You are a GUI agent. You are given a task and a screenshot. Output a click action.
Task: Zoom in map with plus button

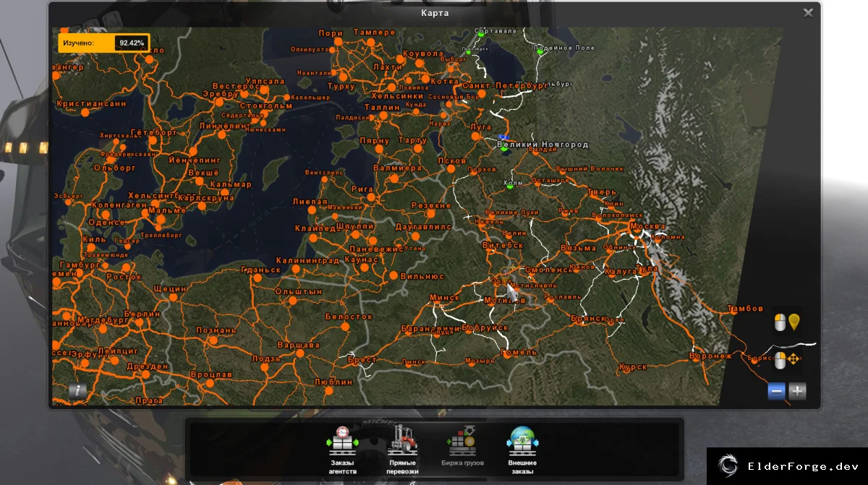[x=797, y=391]
